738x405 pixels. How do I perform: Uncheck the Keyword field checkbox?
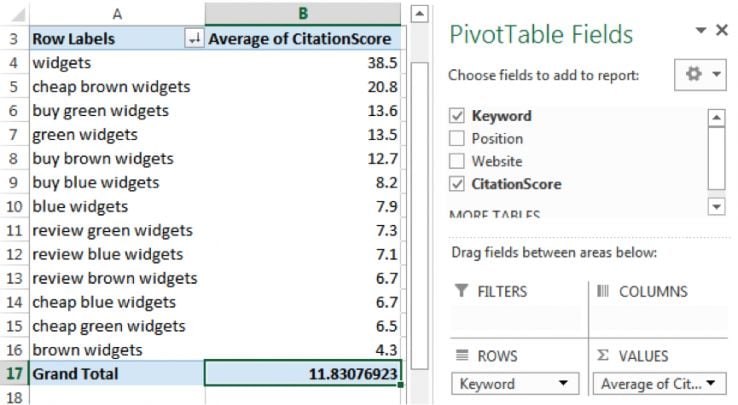pyautogui.click(x=458, y=116)
